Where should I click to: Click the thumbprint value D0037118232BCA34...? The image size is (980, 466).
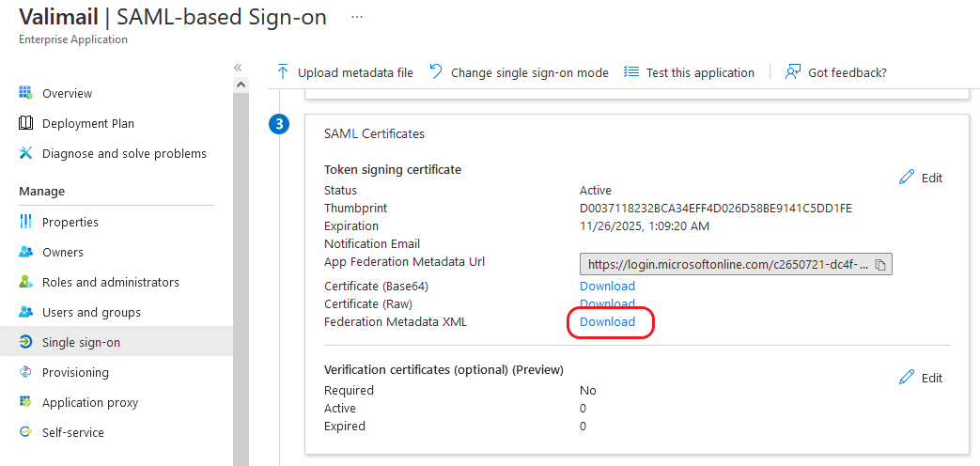click(716, 208)
